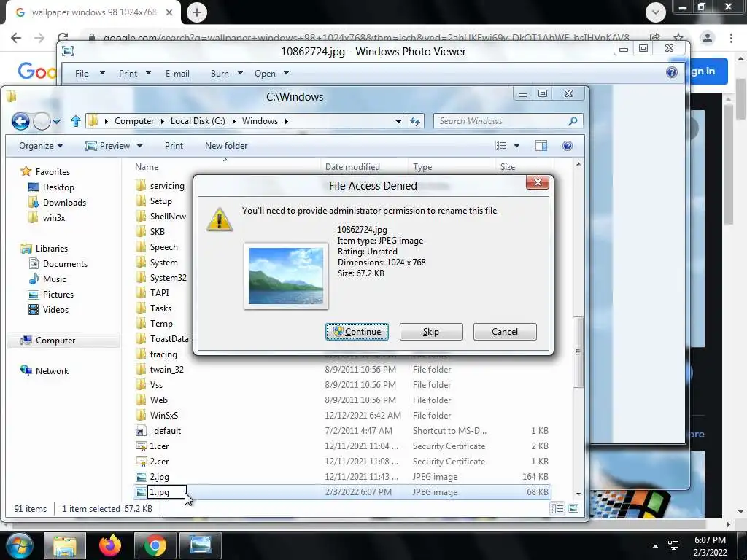Switch to large icons view in status bar
The width and height of the screenshot is (747, 560).
(x=573, y=508)
